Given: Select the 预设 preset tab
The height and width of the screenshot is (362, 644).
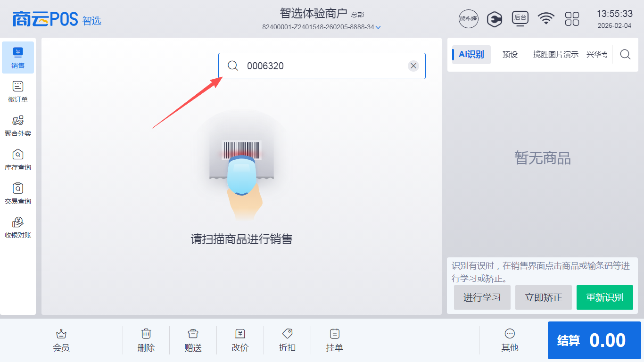Looking at the screenshot, I should coord(510,55).
